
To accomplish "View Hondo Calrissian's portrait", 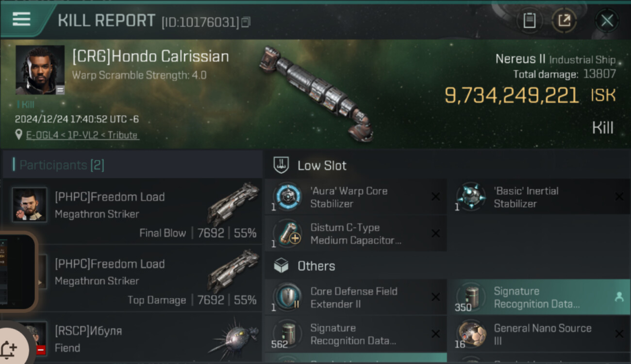I will [x=40, y=70].
